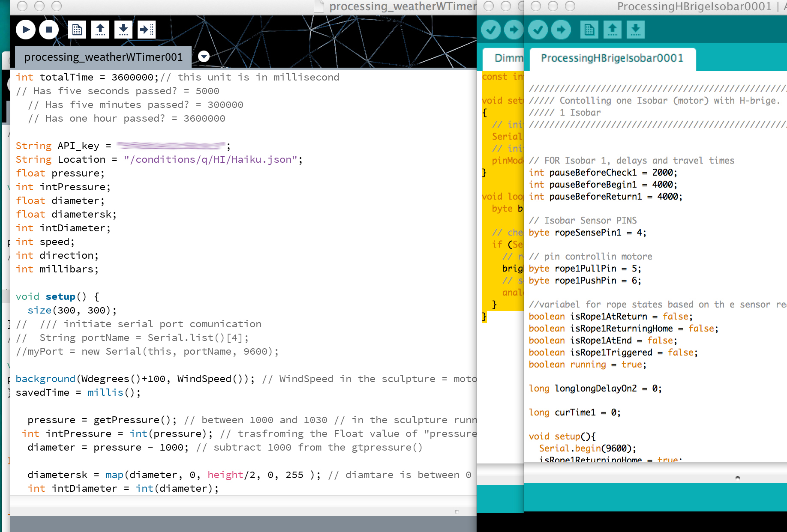The image size is (787, 532).
Task: Create new sketch in ProcessingHBrigeIsobar0001 window
Action: tap(589, 30)
